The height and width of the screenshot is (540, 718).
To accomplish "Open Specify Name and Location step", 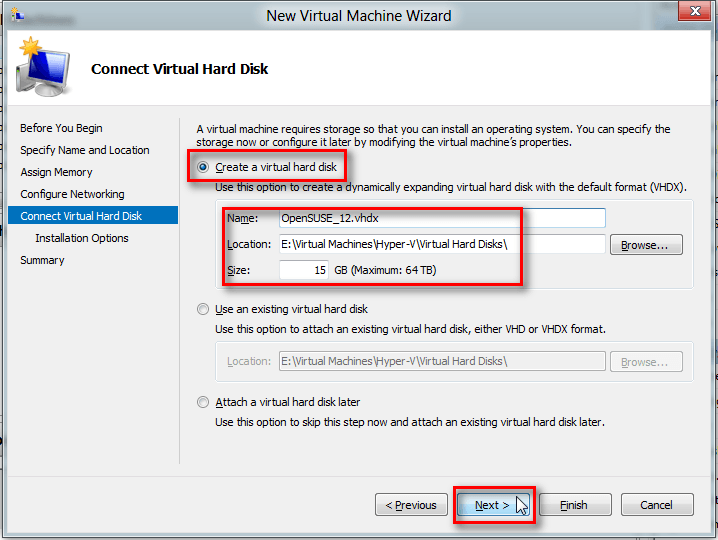I will (85, 150).
